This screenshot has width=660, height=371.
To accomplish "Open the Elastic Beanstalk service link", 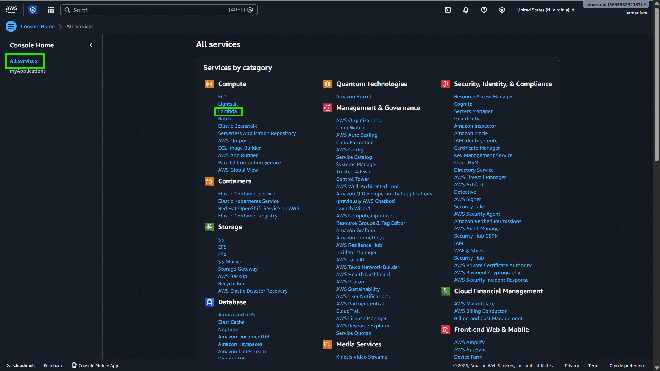I will 237,126.
